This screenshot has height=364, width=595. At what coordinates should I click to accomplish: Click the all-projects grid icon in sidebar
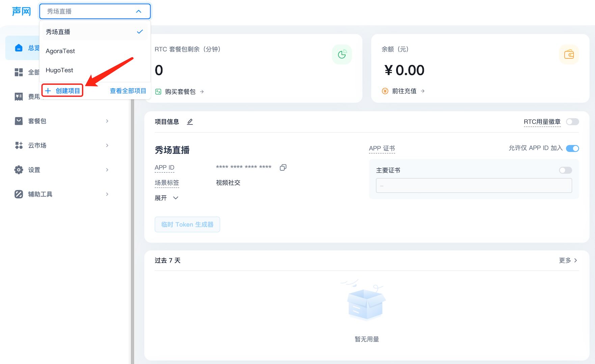point(19,72)
